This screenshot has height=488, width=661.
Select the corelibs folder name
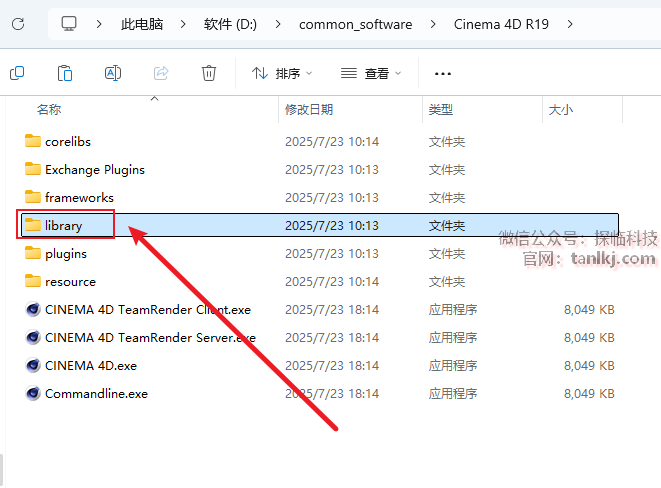click(x=68, y=142)
